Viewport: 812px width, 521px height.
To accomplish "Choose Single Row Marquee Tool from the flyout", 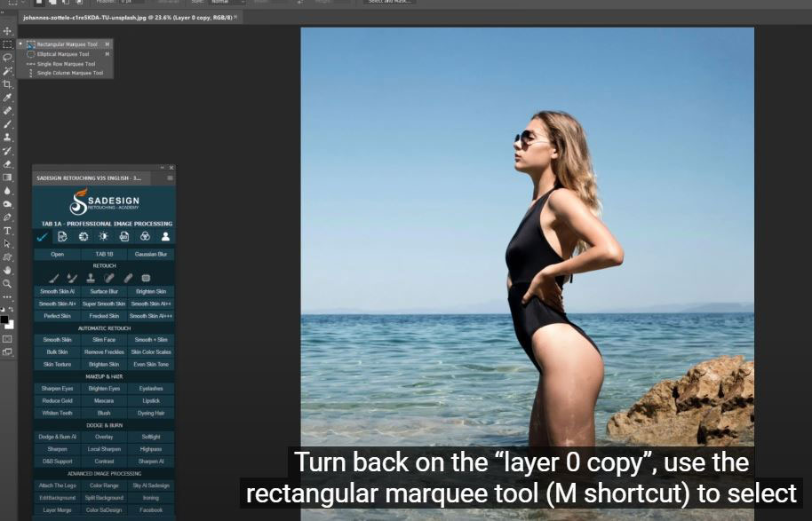I will [x=66, y=64].
